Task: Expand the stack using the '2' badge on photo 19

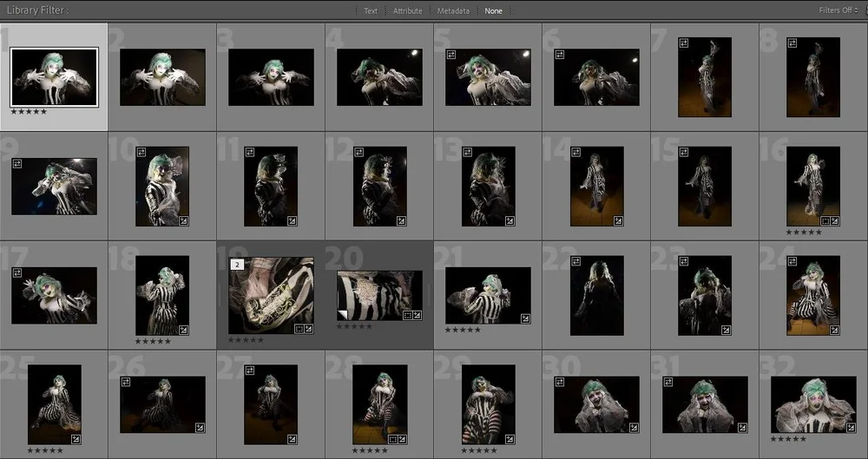Action: click(x=237, y=265)
